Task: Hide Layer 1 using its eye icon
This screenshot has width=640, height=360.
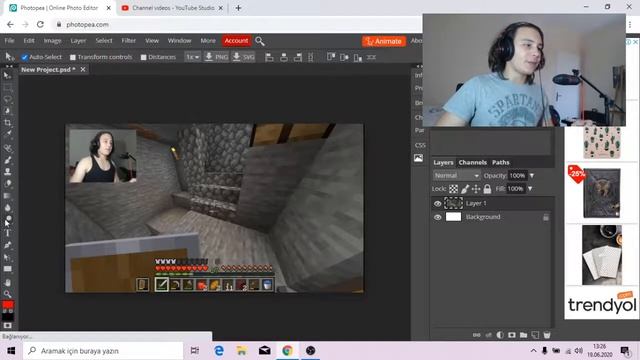Action: pos(438,203)
